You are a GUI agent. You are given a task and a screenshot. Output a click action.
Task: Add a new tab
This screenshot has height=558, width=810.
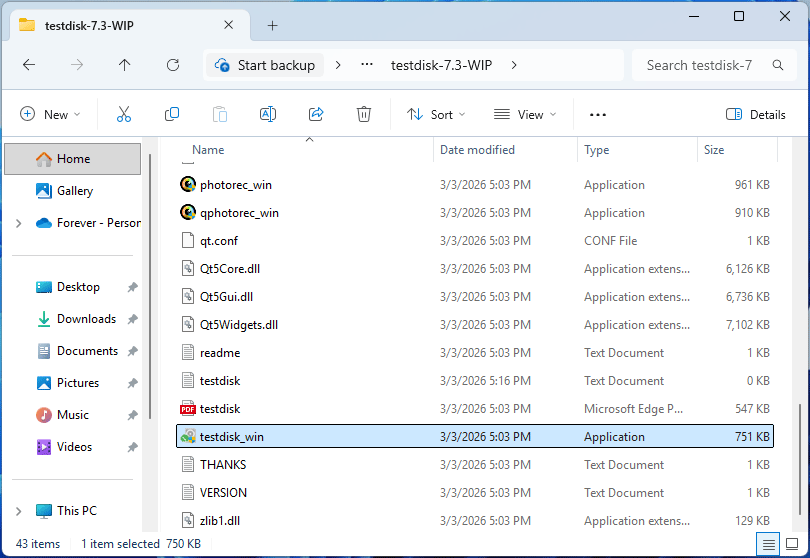(x=272, y=25)
